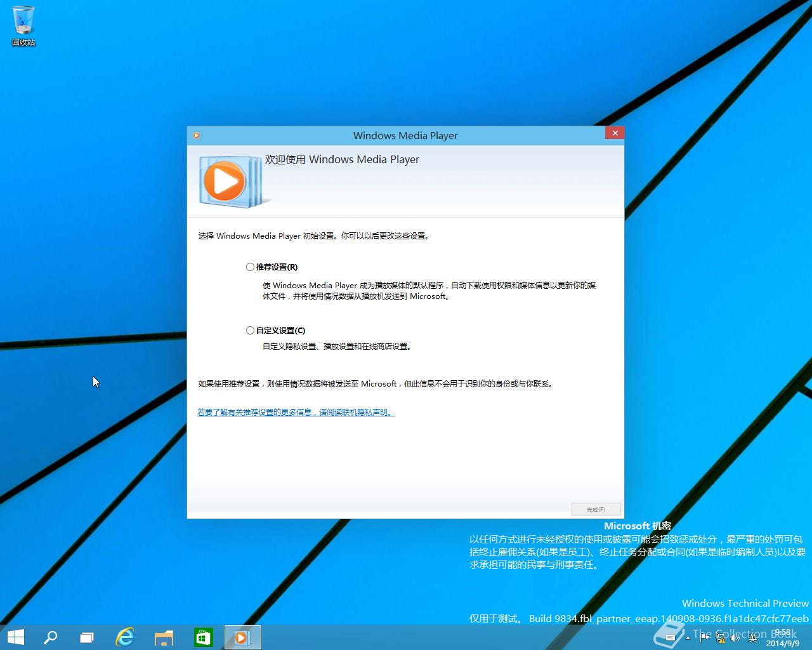The height and width of the screenshot is (650, 812).
Task: Switch input language via 英 indicator
Action: [753, 638]
